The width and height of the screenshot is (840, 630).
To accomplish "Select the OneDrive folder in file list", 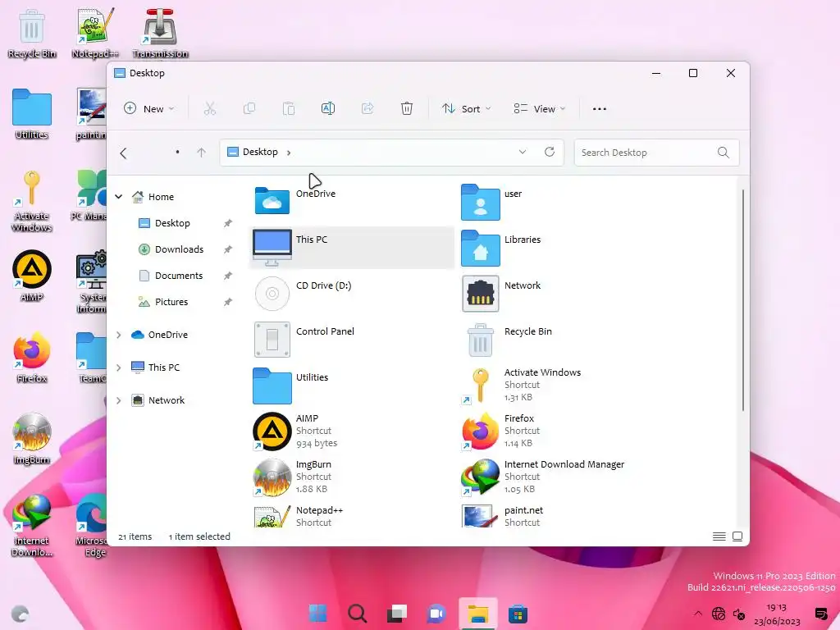I will 353,201.
